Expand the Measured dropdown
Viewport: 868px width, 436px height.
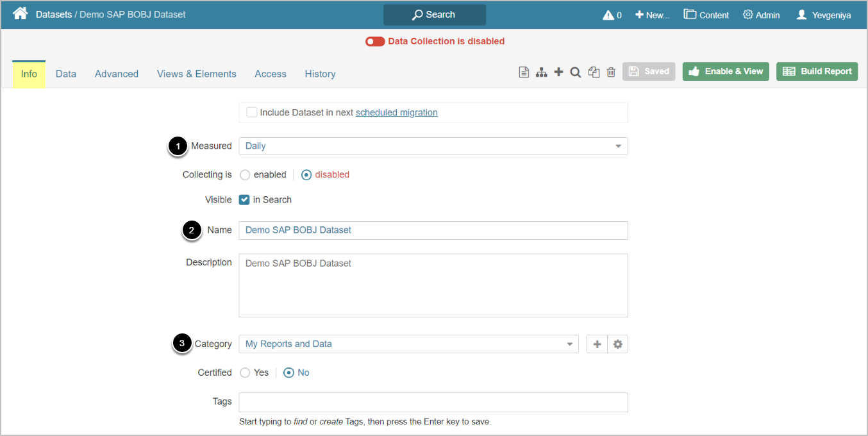pyautogui.click(x=433, y=146)
